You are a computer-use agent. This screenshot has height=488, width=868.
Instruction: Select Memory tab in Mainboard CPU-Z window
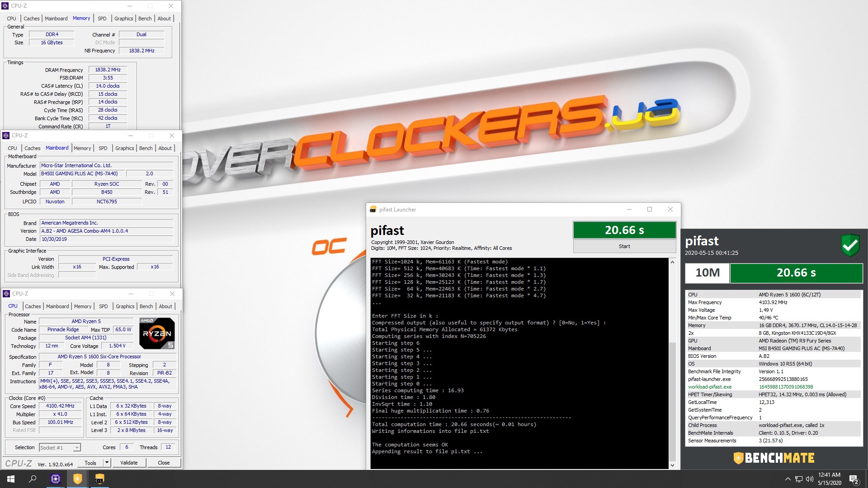click(x=82, y=148)
